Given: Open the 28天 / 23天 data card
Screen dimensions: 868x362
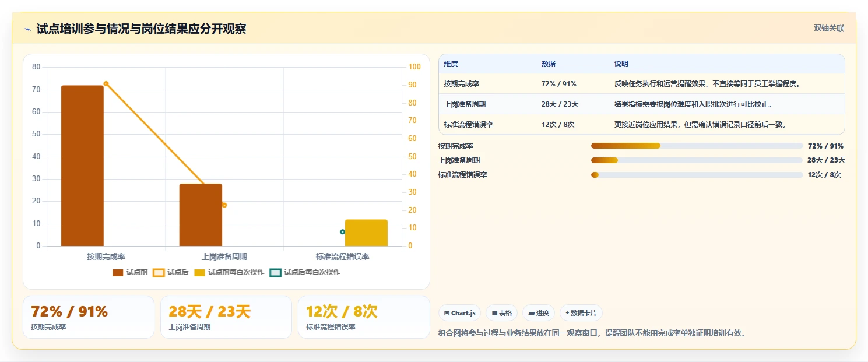Looking at the screenshot, I should (x=226, y=317).
